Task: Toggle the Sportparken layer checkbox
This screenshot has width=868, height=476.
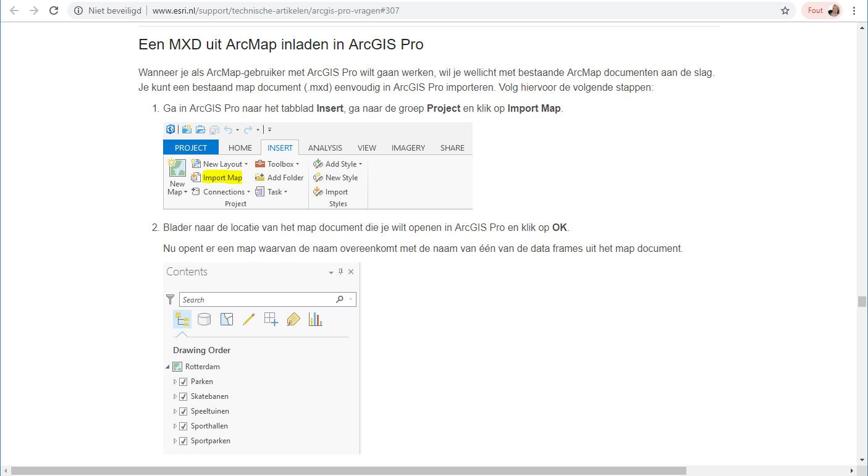Action: point(183,441)
